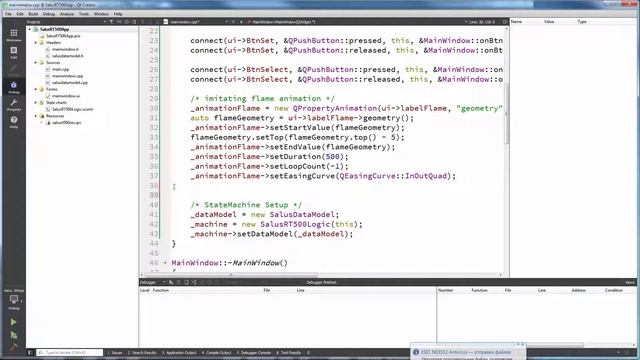640x360 pixels.
Task: Click the filter tree icon in Projects panel
Action: coord(111,22)
